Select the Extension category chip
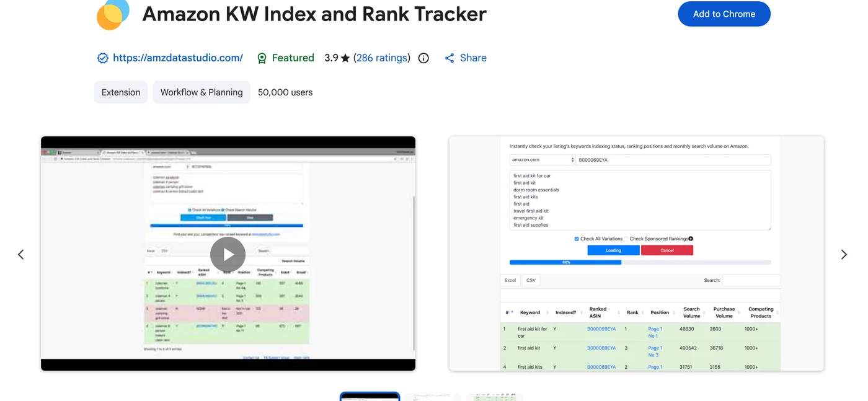Image resolution: width=868 pixels, height=401 pixels. tap(121, 92)
